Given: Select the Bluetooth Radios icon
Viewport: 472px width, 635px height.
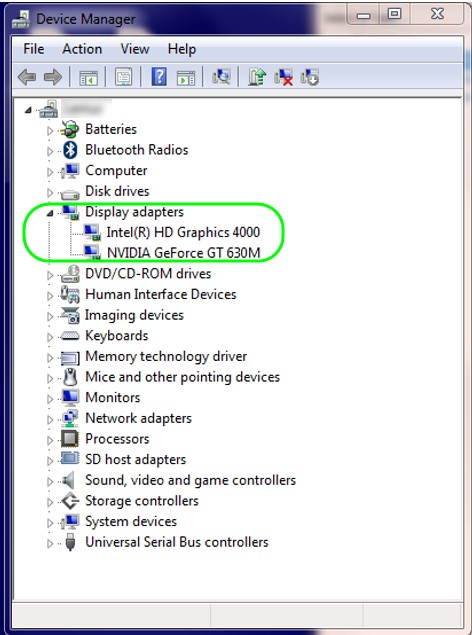Looking at the screenshot, I should [x=70, y=150].
